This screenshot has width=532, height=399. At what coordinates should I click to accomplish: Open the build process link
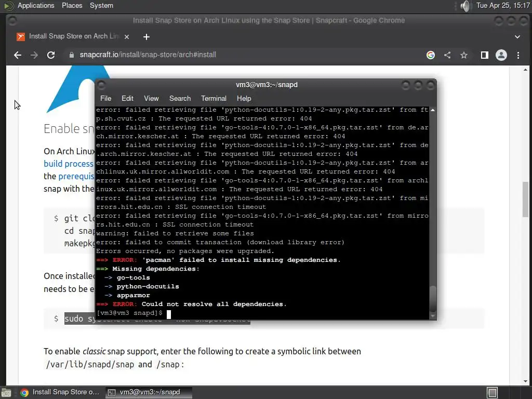[x=68, y=164]
